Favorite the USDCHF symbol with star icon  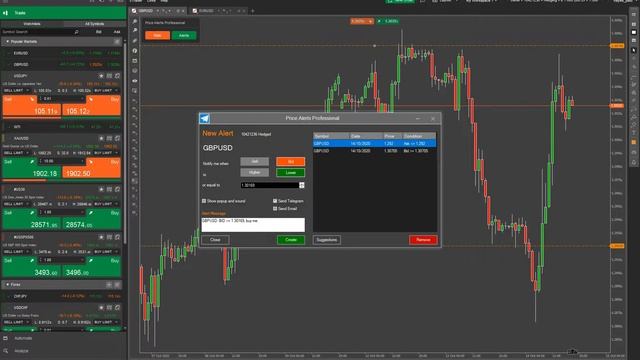coord(101,308)
